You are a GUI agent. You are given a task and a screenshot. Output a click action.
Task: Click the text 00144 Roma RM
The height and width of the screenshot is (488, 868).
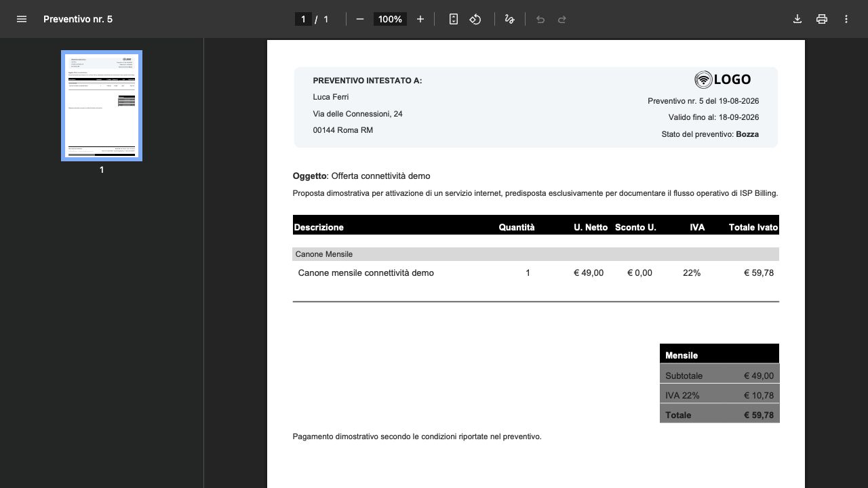tap(343, 130)
